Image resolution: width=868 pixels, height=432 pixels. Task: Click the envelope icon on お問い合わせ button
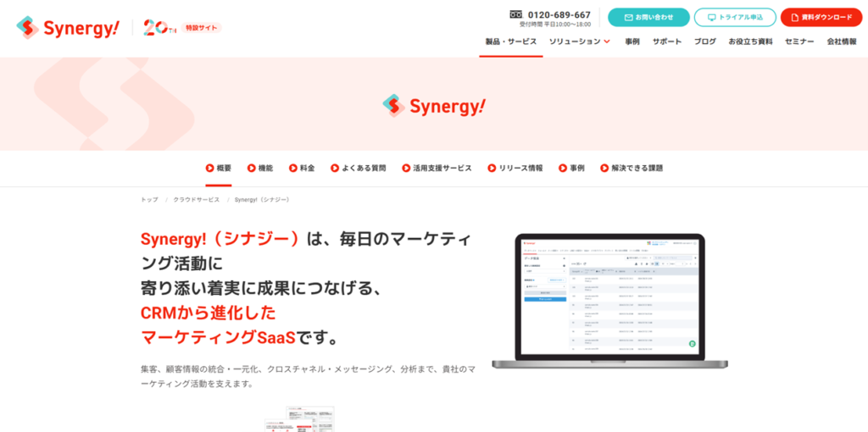pyautogui.click(x=628, y=17)
